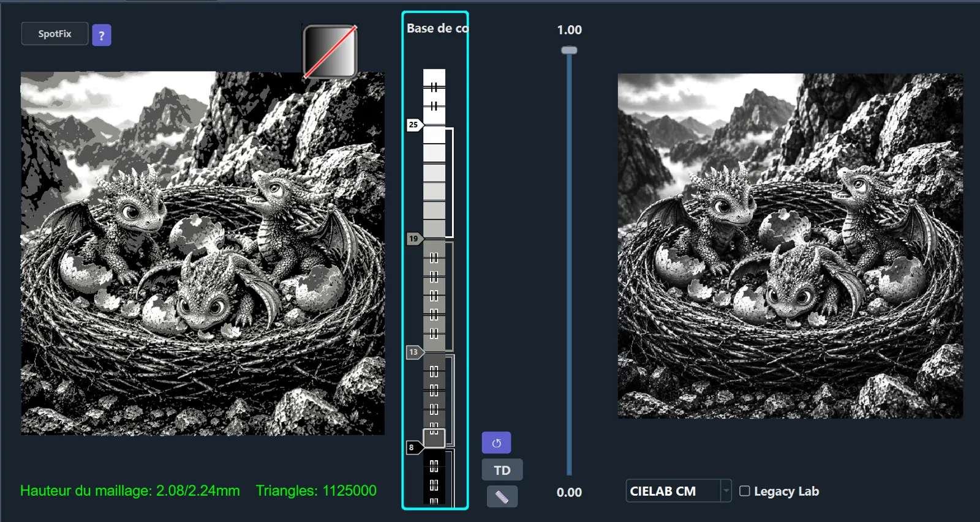
Task: Click the SpotFix button
Action: coord(55,34)
